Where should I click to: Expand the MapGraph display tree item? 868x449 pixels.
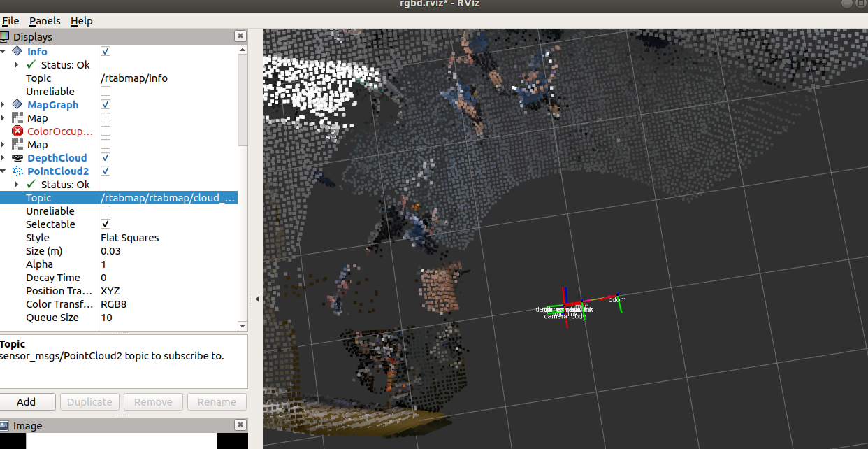pos(3,105)
